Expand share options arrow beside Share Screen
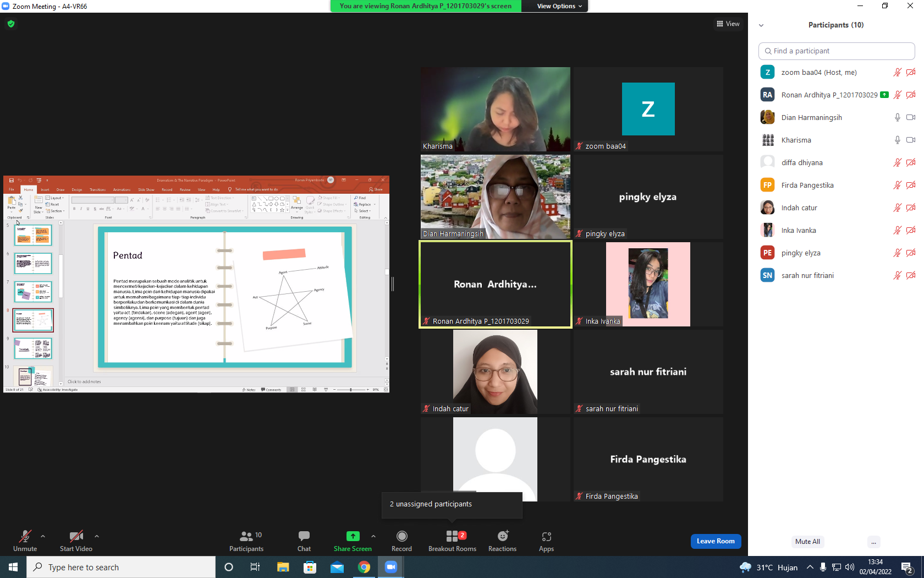The height and width of the screenshot is (578, 924). tap(373, 536)
